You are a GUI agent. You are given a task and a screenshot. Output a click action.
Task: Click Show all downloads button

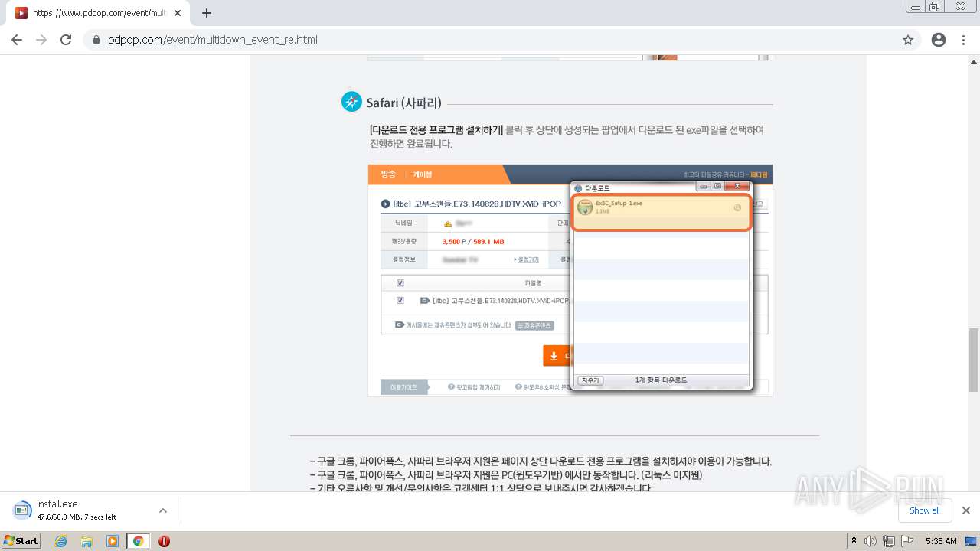point(924,510)
